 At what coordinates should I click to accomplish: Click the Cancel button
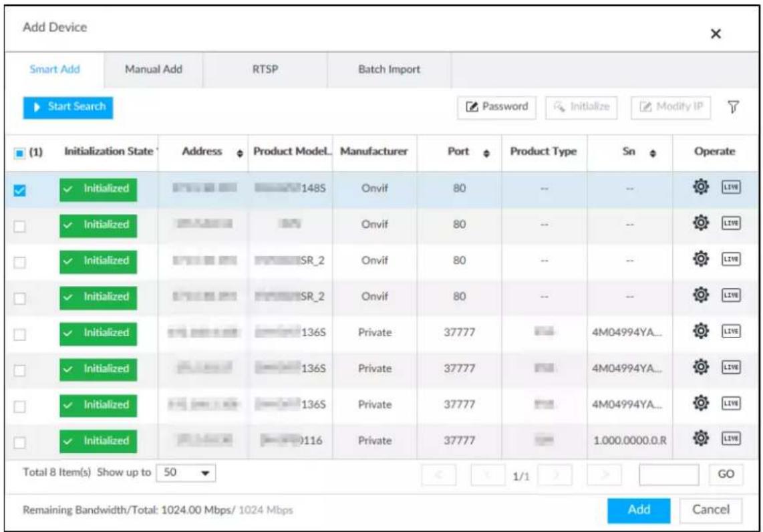tap(711, 510)
